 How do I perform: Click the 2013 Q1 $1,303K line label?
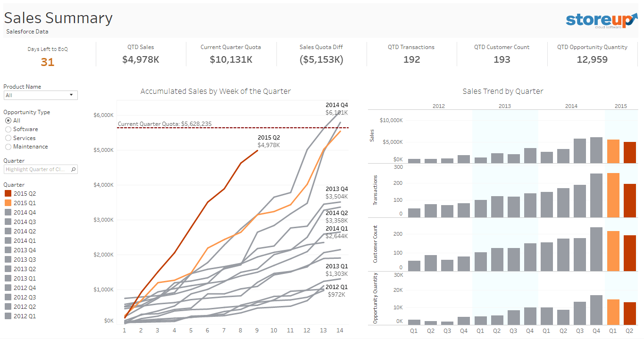337,270
